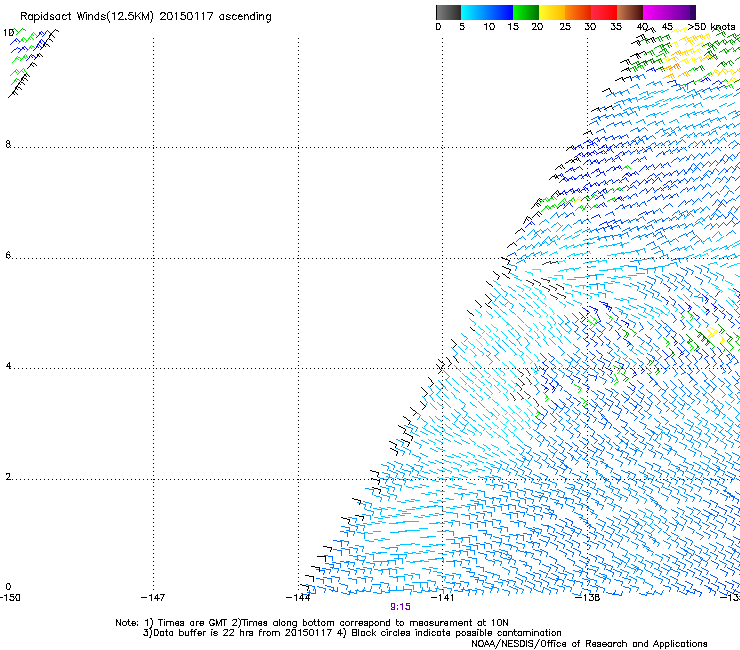Click the latitude label 2

click(x=8, y=477)
